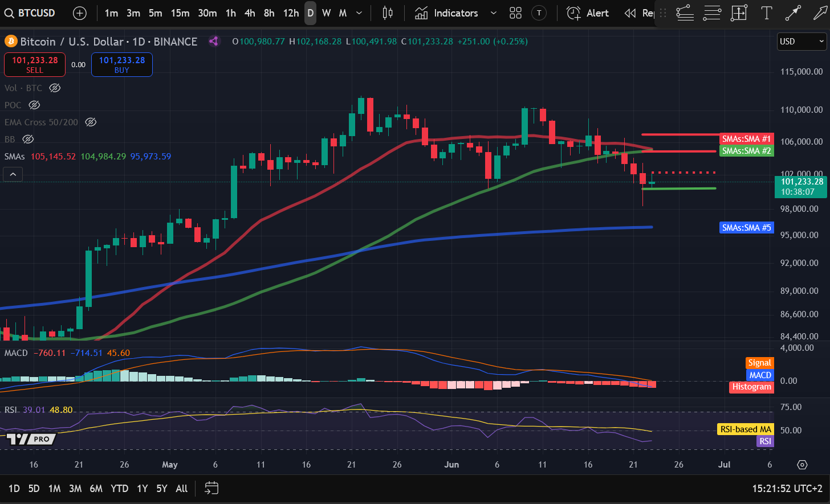The width and height of the screenshot is (830, 504).
Task: Open the USD currency dropdown
Action: [x=801, y=41]
